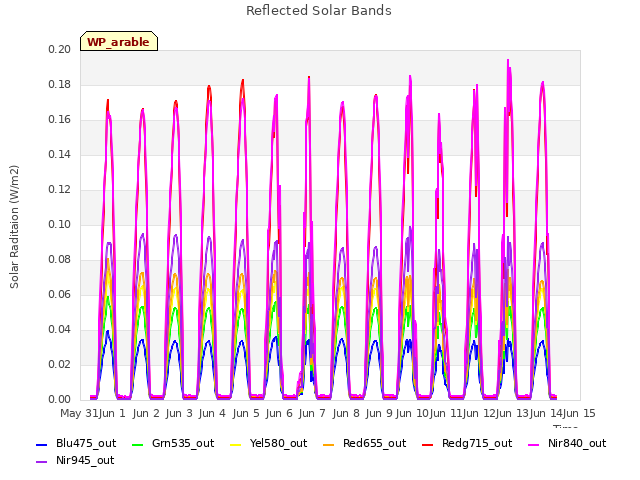Click the Jun 4 x-axis date label
640x480 pixels.
(x=212, y=413)
